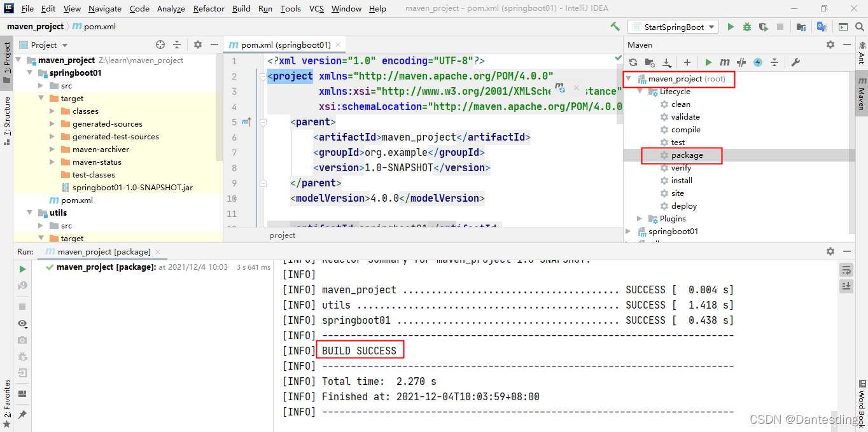Pin the Run tab with the pin icon

[22, 414]
